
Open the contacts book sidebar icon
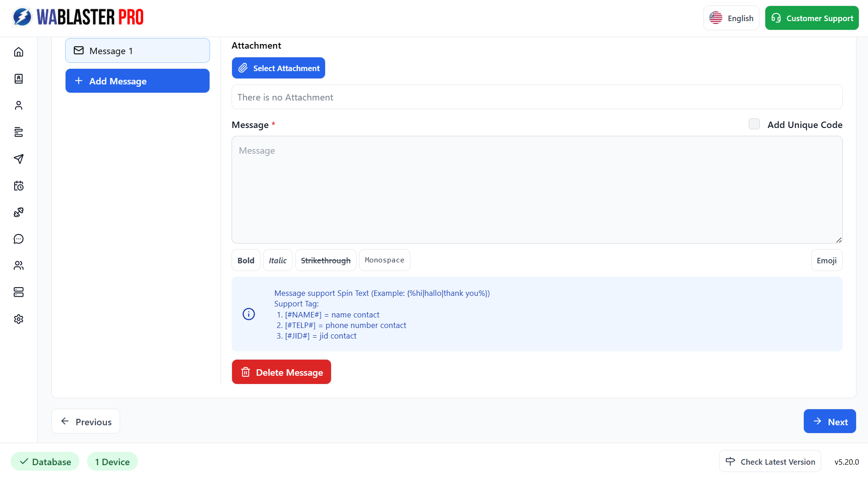(x=19, y=78)
